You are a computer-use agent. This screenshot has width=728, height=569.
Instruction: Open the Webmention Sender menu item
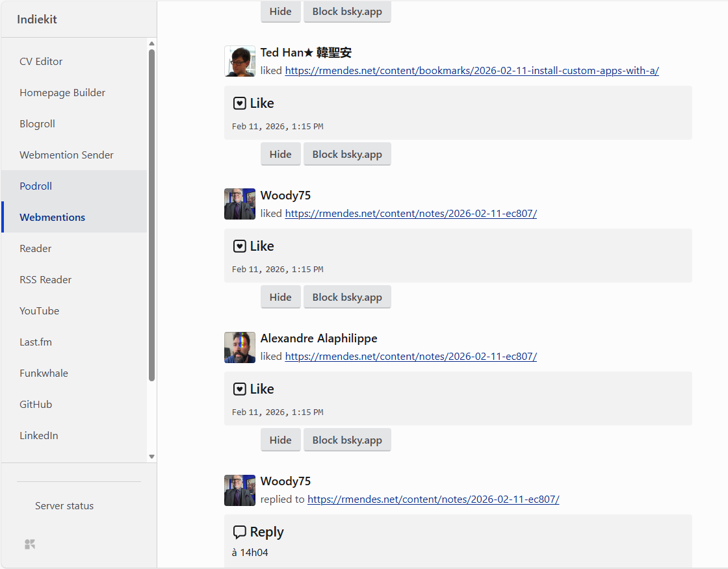(66, 155)
